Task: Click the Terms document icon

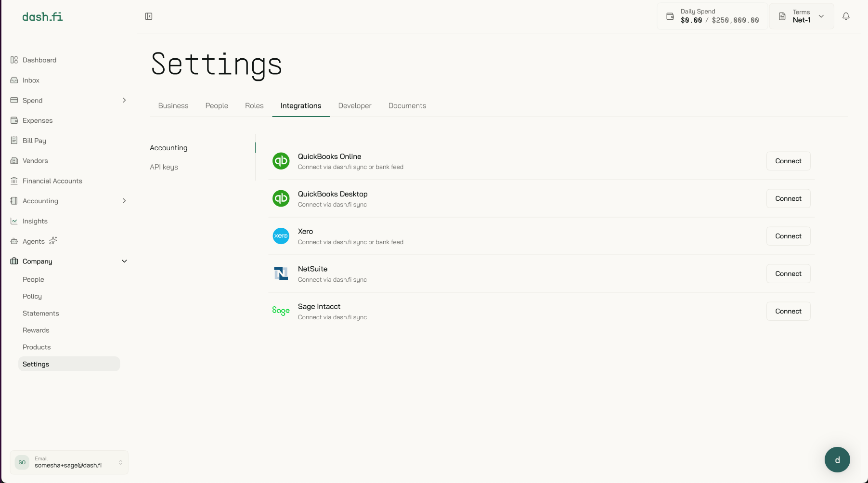Action: point(782,16)
